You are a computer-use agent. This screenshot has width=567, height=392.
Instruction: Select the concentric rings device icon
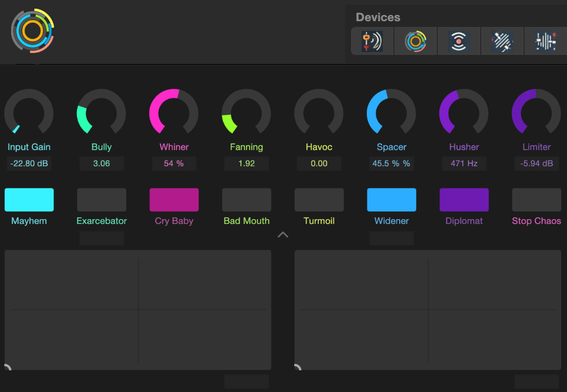pos(416,41)
